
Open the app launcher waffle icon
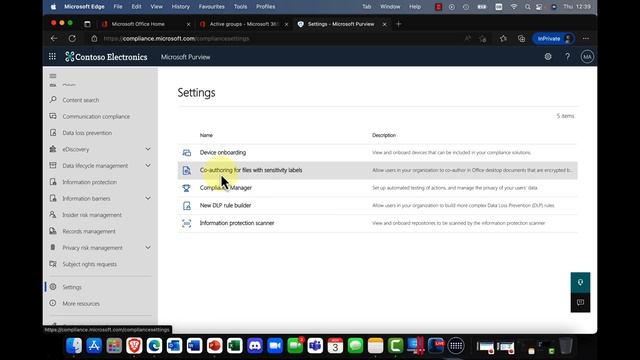(x=52, y=57)
